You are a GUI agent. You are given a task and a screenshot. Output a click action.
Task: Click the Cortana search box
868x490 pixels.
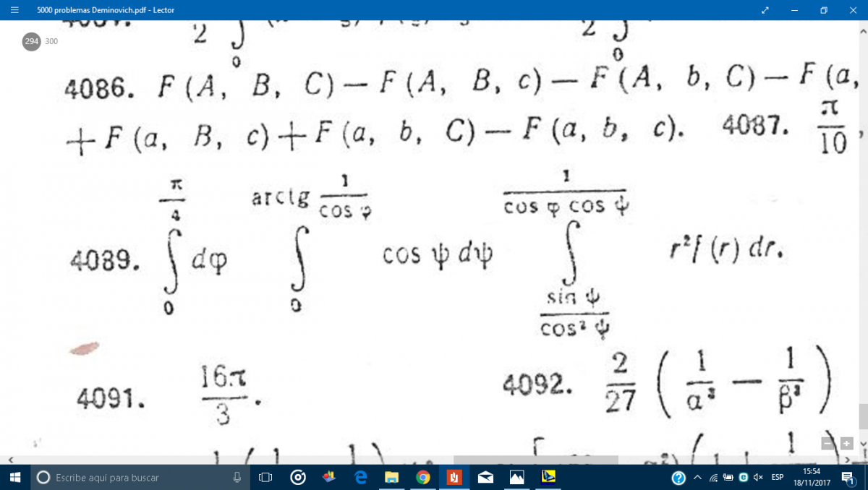tap(130, 477)
